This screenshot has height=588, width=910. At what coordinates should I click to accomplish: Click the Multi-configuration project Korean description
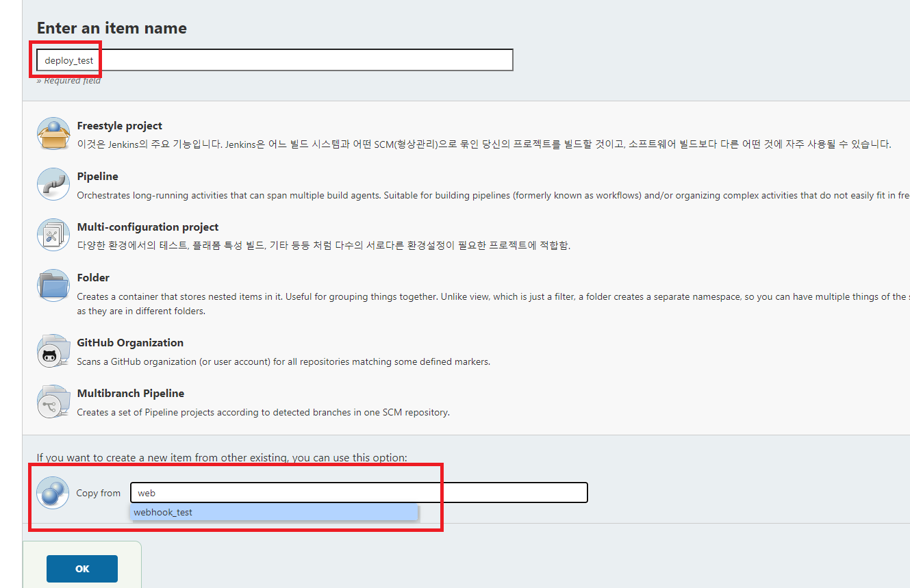(324, 246)
